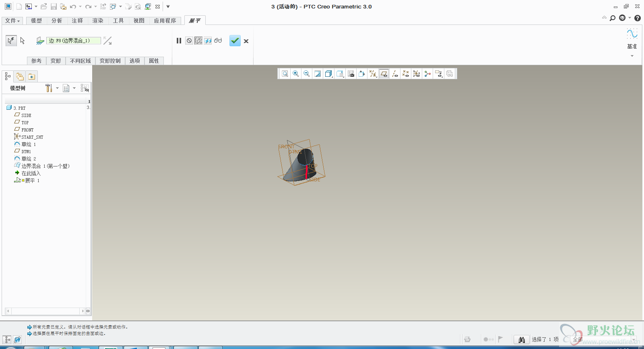Viewport: 644px width, 349px height.
Task: Open datum display filters icon
Action: tap(373, 74)
